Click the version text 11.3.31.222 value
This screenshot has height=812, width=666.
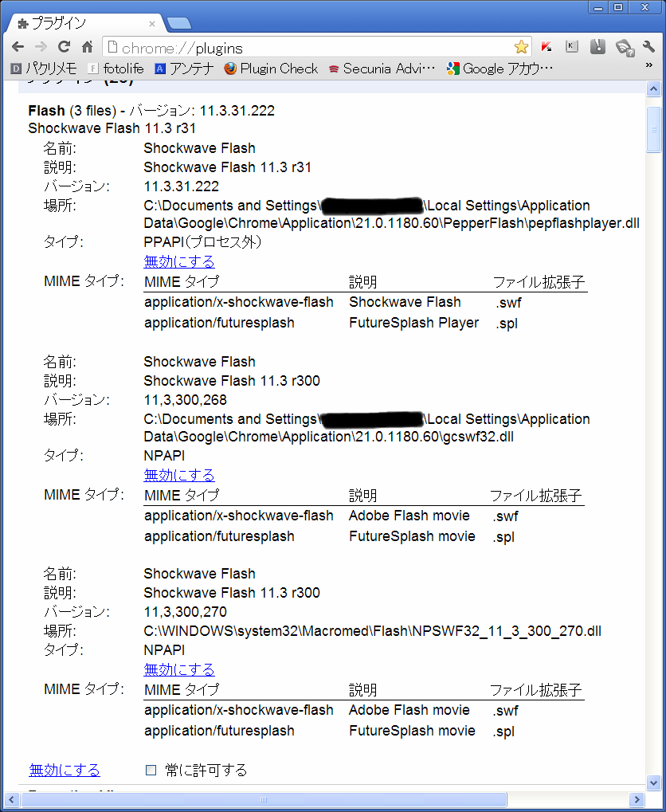(182, 186)
